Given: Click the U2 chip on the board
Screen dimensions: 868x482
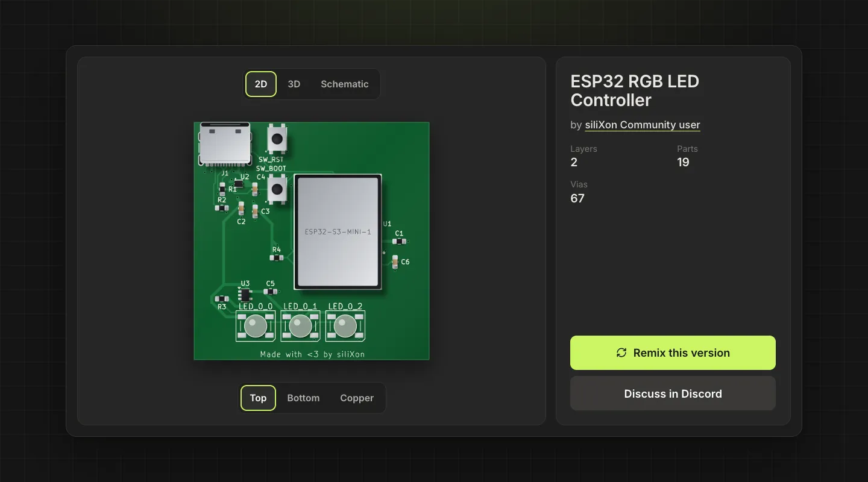Looking at the screenshot, I should 239,184.
